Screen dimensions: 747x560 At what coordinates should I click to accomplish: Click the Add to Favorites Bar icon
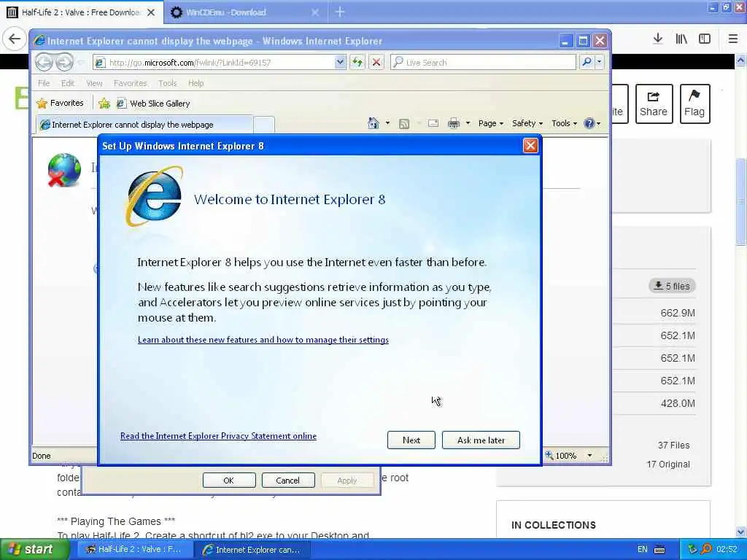click(104, 103)
